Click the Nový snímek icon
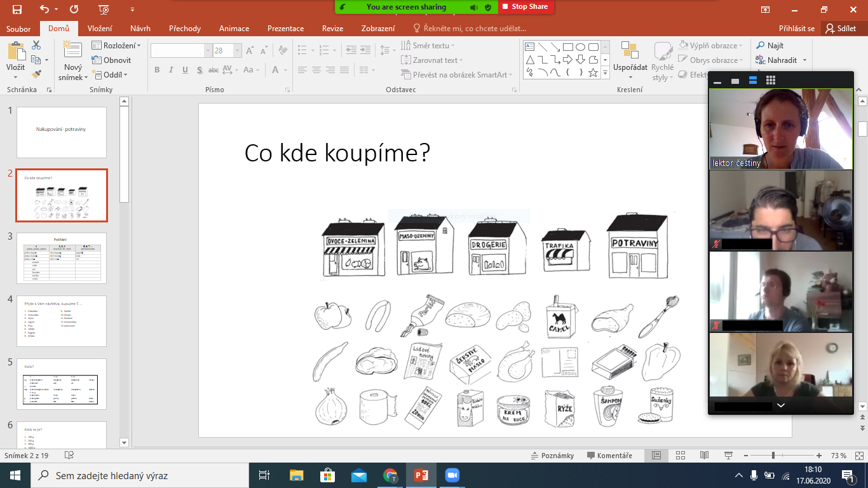This screenshot has width=868, height=488. (x=73, y=52)
